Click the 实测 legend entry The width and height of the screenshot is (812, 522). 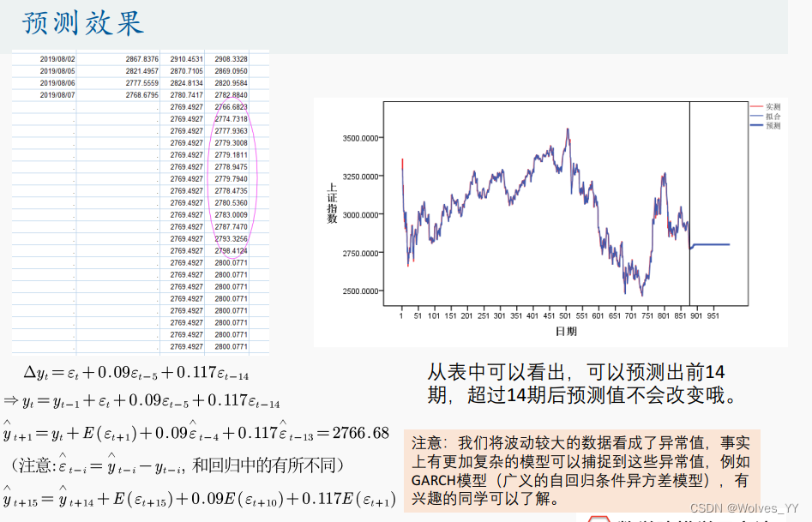pos(766,106)
